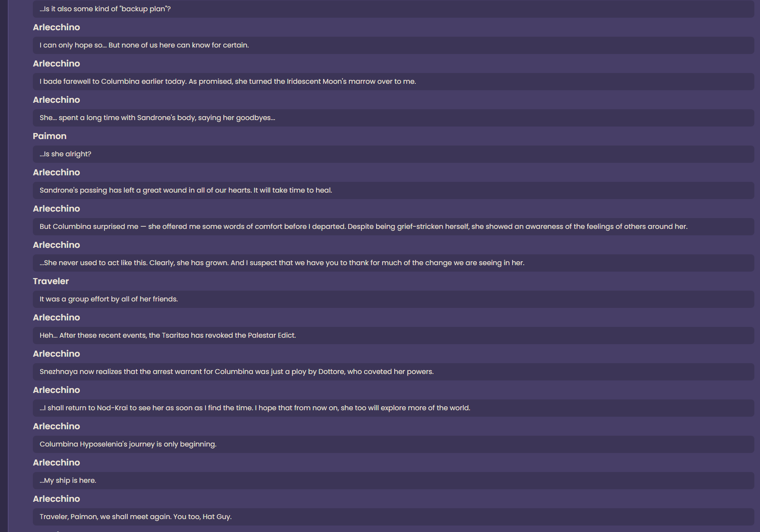Screen dimensions: 760x532
Task: Click line about Sandrone's body goodbyes
Action: pyautogui.click(x=393, y=118)
